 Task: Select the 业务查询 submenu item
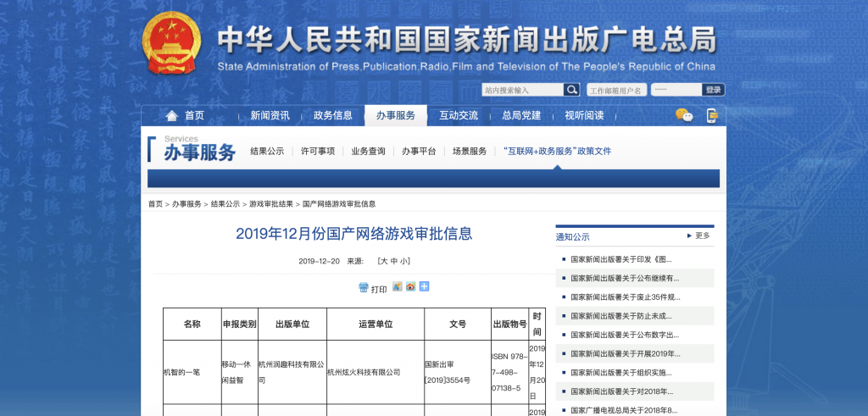368,152
